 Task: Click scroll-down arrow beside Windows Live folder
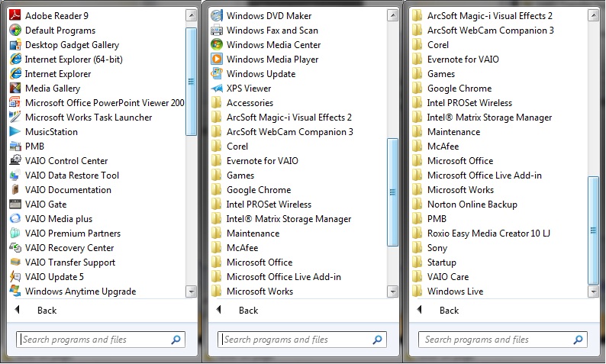pyautogui.click(x=593, y=292)
